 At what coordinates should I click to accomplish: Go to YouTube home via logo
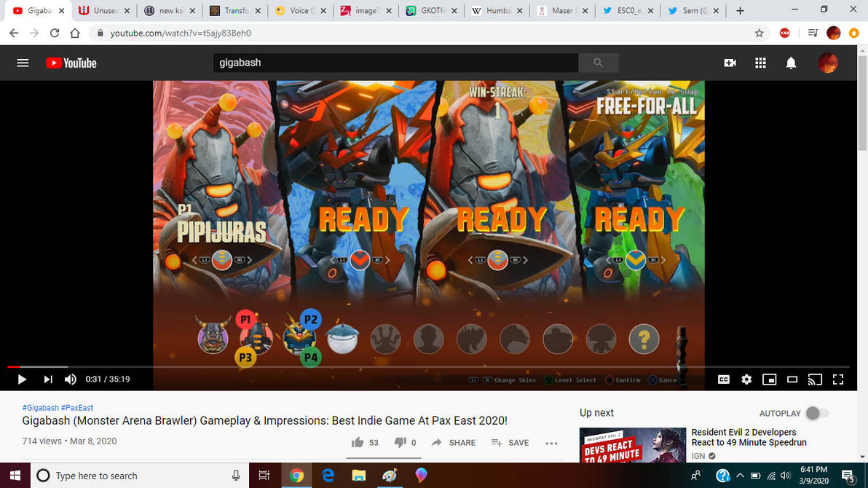coord(71,63)
